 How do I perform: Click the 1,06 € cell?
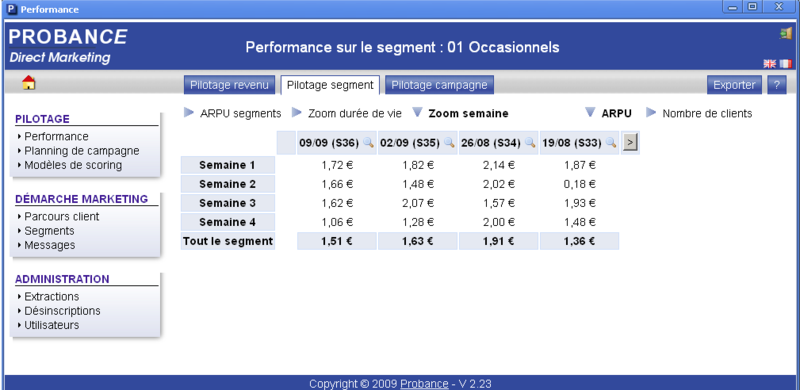point(337,222)
